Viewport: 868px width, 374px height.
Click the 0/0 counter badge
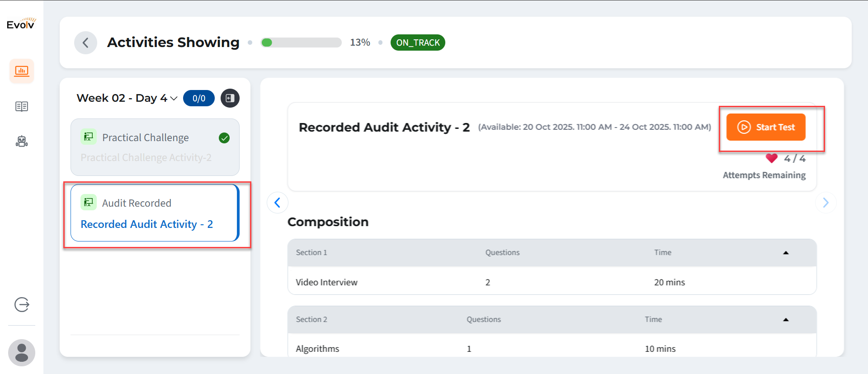[x=199, y=98]
